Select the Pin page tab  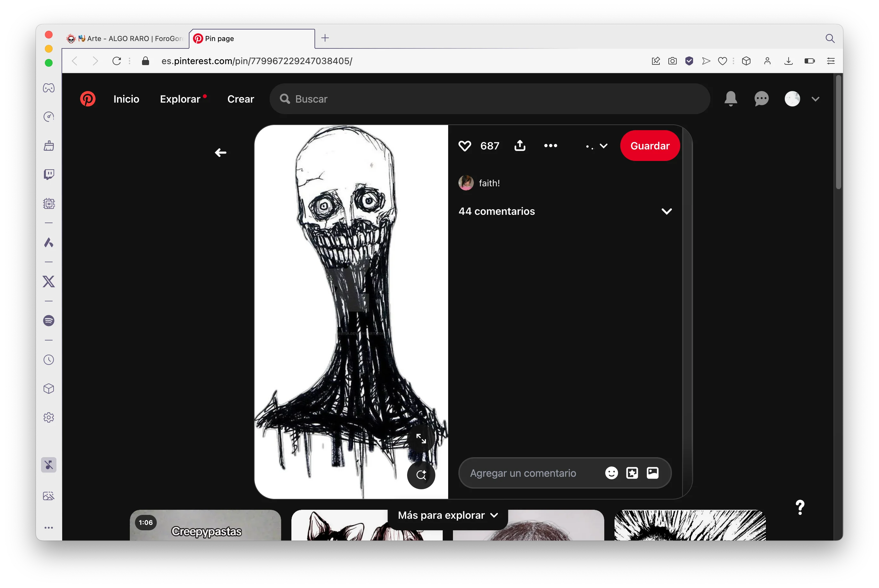[x=252, y=38]
